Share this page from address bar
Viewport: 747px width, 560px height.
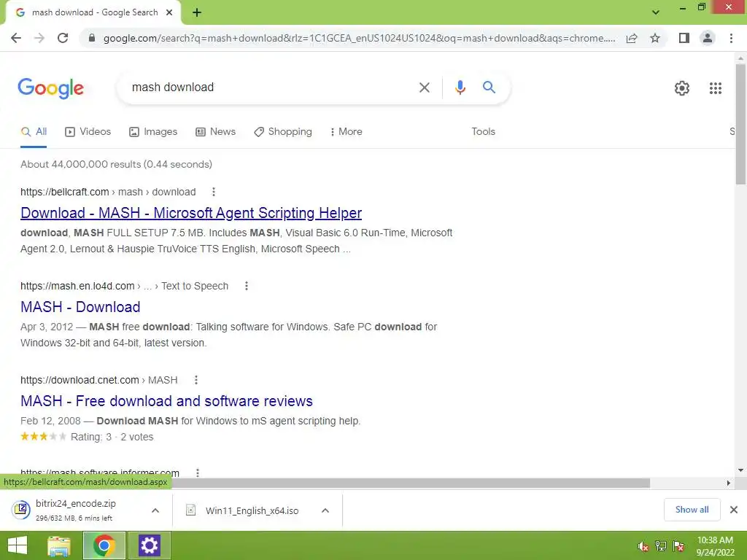click(632, 38)
